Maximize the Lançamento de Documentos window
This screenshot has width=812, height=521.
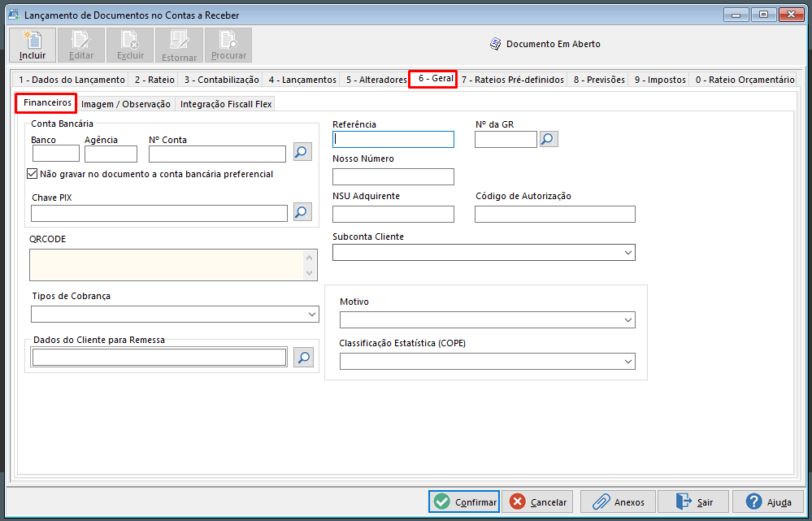tap(763, 15)
